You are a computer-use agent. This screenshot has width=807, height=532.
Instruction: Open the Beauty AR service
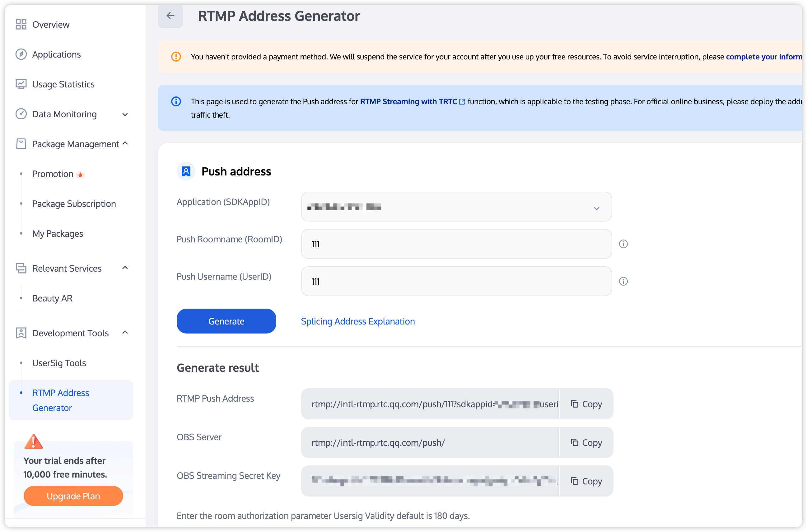point(52,298)
